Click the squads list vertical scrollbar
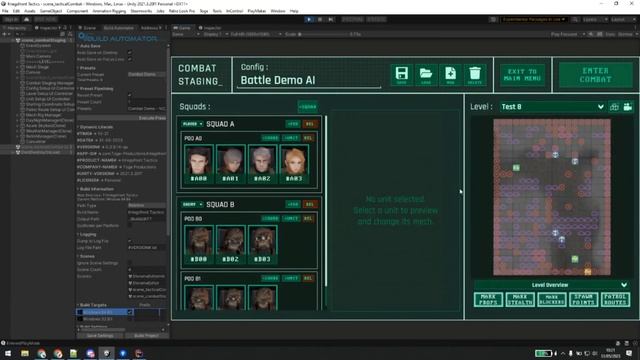 pos(326,201)
